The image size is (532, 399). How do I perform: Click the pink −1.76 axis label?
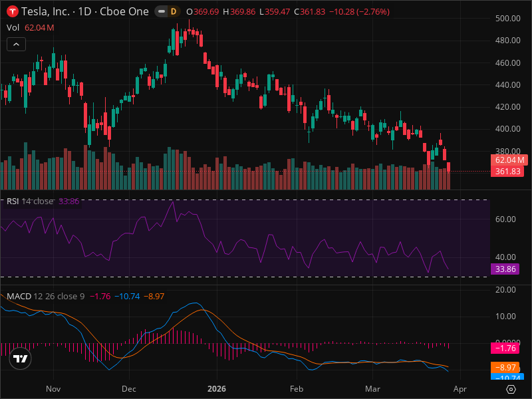(x=505, y=348)
